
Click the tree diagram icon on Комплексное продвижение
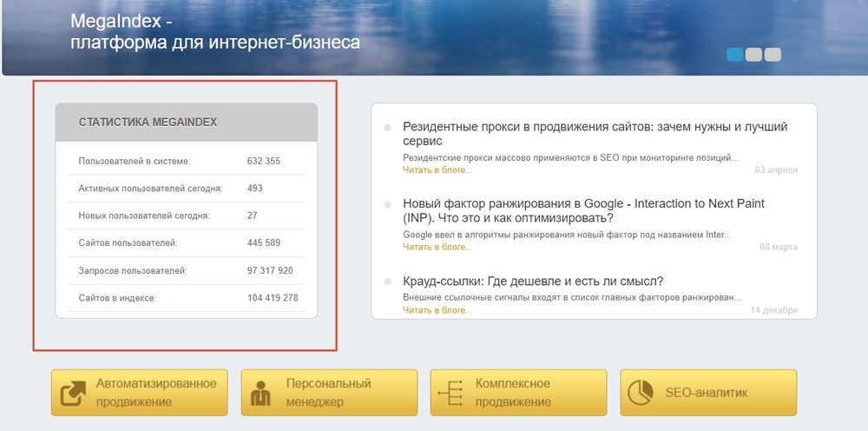[450, 393]
